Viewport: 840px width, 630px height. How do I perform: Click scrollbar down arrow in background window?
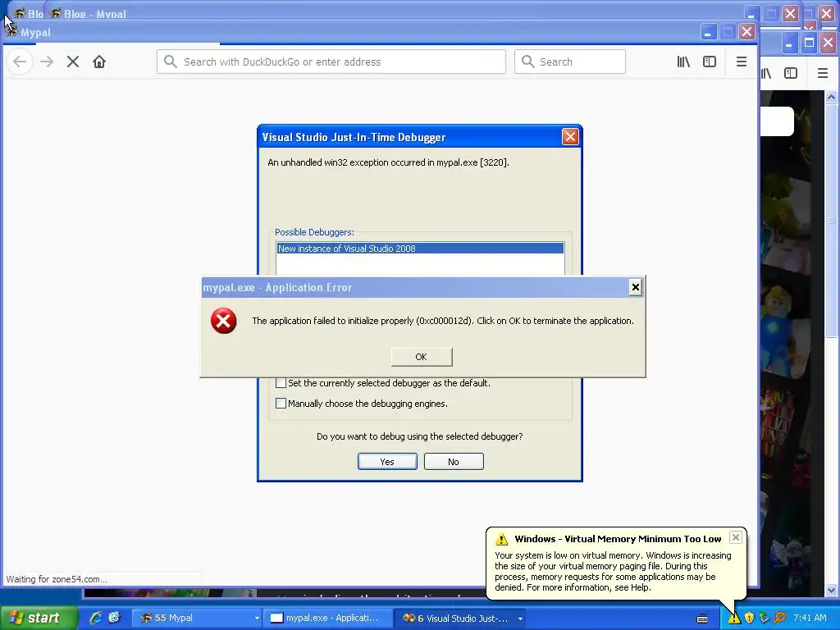pos(832,591)
